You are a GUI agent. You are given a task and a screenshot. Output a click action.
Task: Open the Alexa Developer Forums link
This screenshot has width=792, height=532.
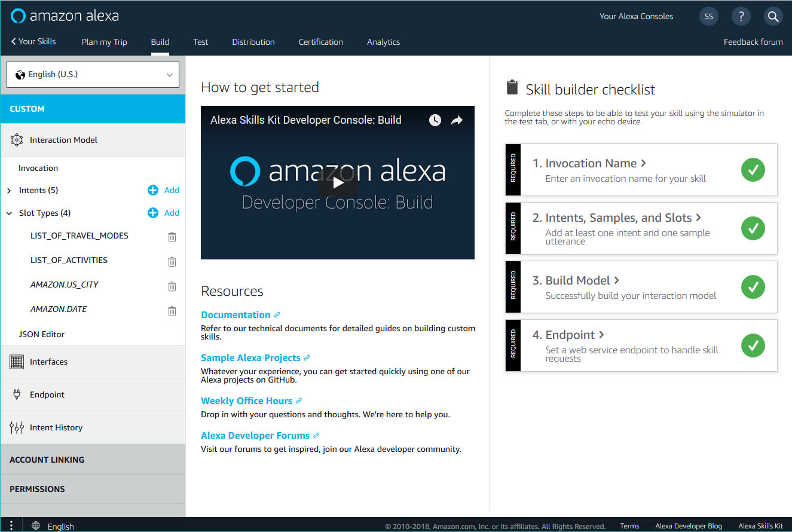[x=255, y=436]
